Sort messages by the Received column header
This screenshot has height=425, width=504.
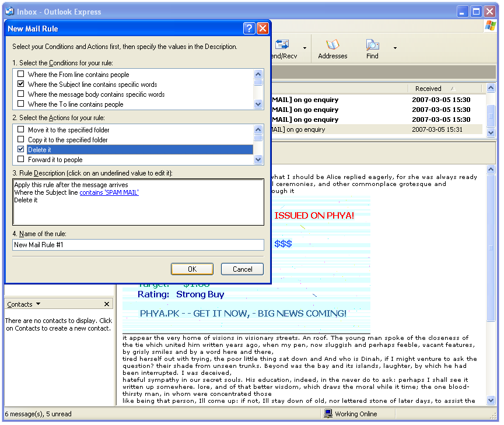tap(444, 89)
